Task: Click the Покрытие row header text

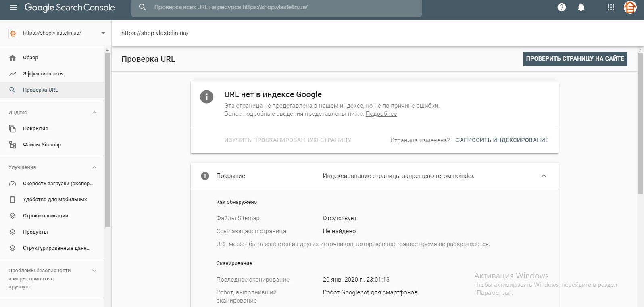Action: [231, 176]
